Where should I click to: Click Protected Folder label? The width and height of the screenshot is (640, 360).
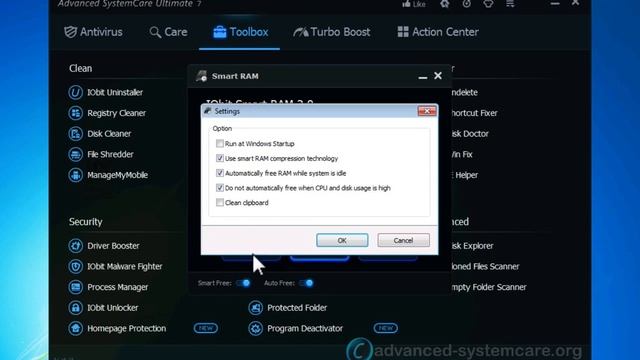click(x=297, y=308)
